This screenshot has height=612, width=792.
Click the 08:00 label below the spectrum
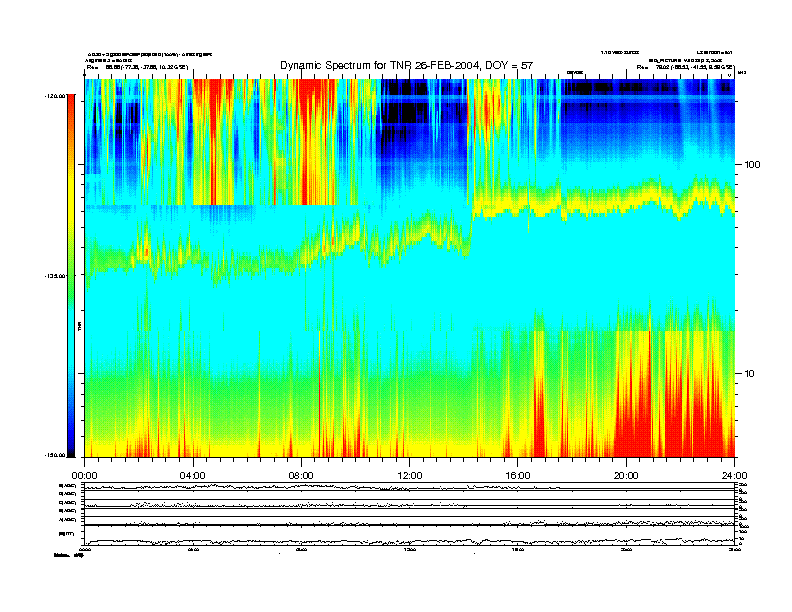pyautogui.click(x=301, y=476)
